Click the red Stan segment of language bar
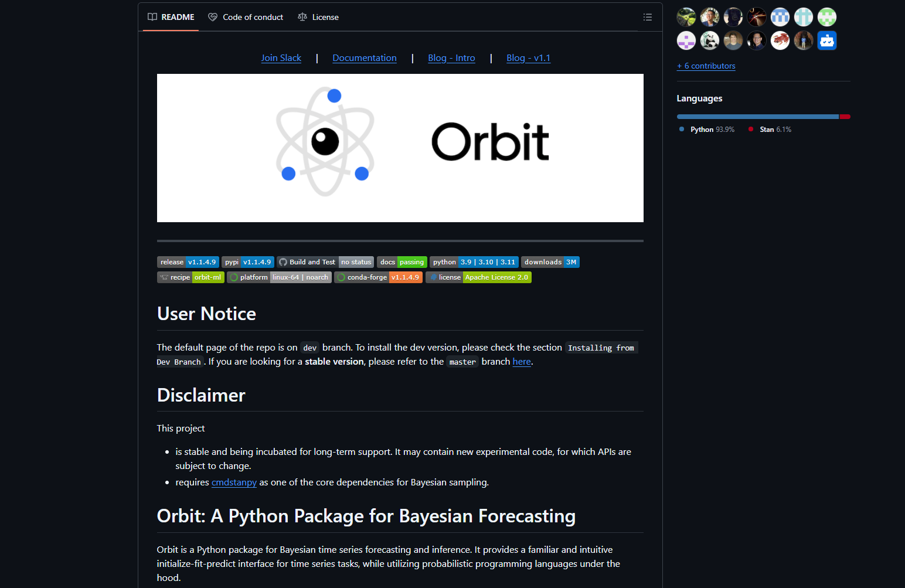The width and height of the screenshot is (905, 588). coord(845,117)
